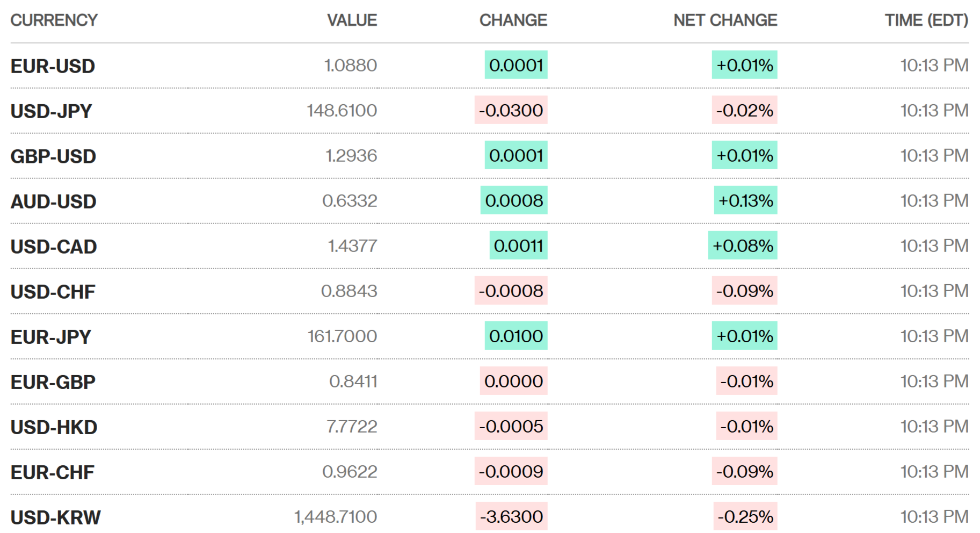Click the USD-HKD currency pair
Viewport: 980px width, 533px height.
coord(54,427)
